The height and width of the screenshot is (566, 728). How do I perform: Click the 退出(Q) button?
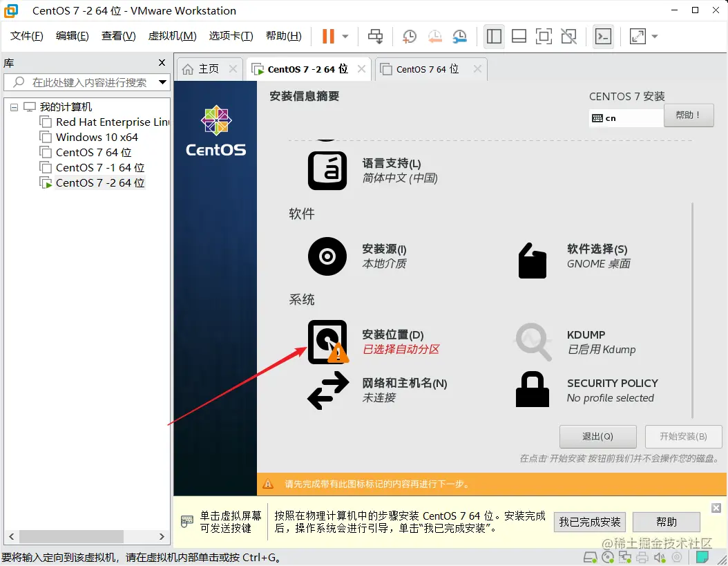pos(597,436)
